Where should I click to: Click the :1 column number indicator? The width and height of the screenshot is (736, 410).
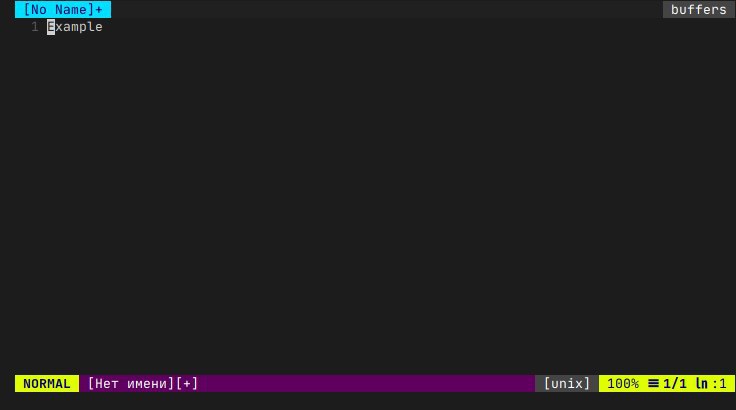pyautogui.click(x=719, y=383)
